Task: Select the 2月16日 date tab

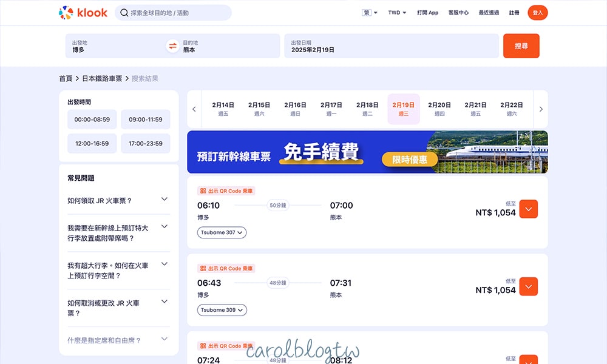Action: tap(295, 109)
